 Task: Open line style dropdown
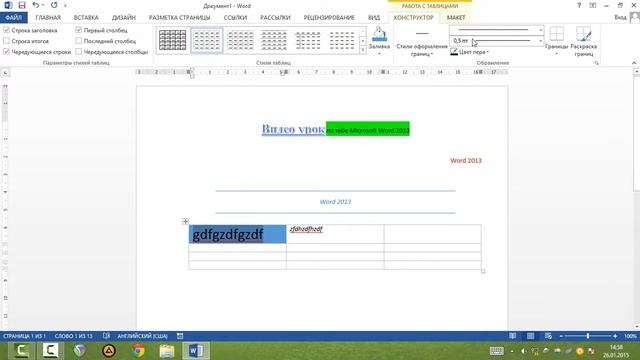(540, 30)
